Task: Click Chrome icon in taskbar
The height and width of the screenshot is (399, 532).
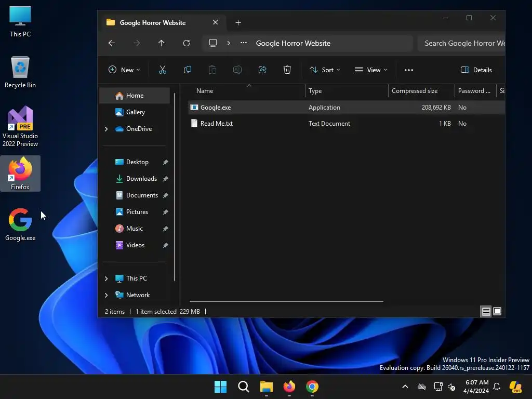Action: pos(312,387)
